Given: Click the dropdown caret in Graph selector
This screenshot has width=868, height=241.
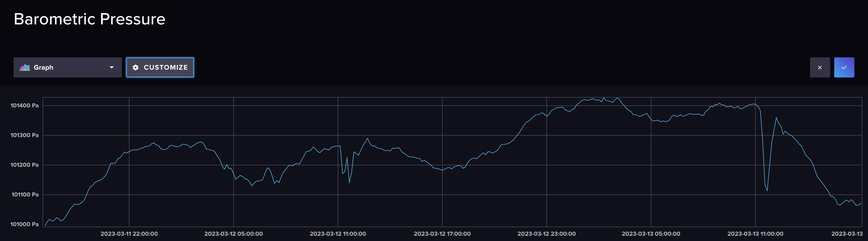Looking at the screenshot, I should click(x=112, y=68).
